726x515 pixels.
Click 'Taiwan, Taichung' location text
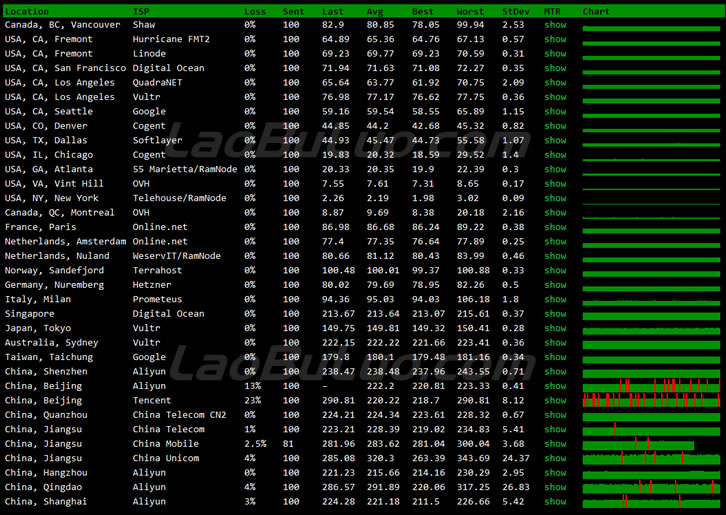49,357
